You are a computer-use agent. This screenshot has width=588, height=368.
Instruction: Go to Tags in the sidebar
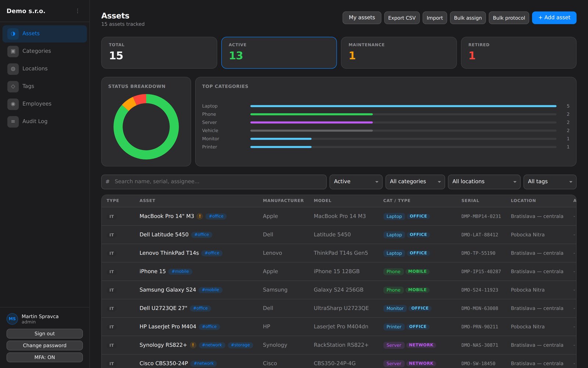(x=45, y=86)
